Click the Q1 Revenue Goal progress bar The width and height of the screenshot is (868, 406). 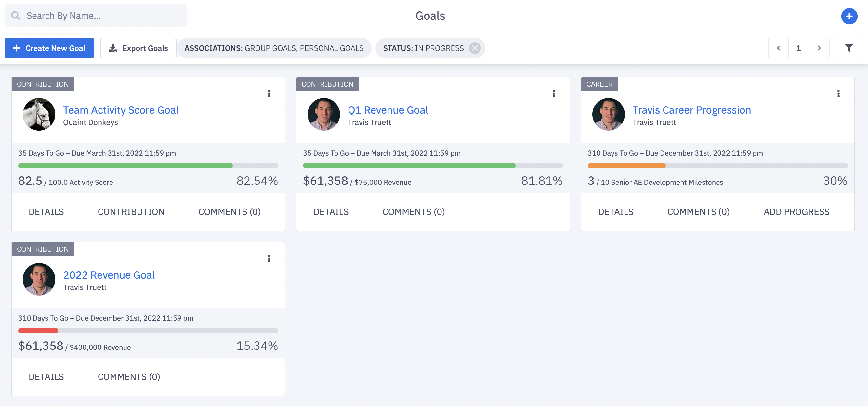click(x=433, y=166)
